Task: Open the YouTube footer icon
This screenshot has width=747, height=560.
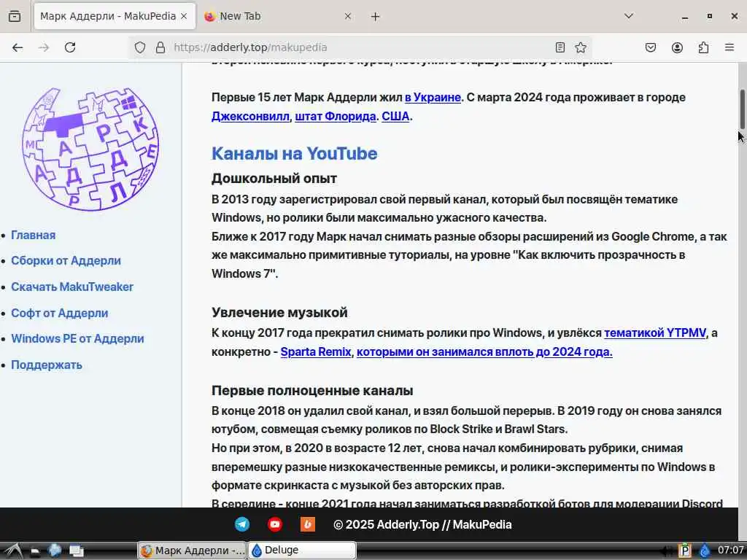Action: click(274, 524)
